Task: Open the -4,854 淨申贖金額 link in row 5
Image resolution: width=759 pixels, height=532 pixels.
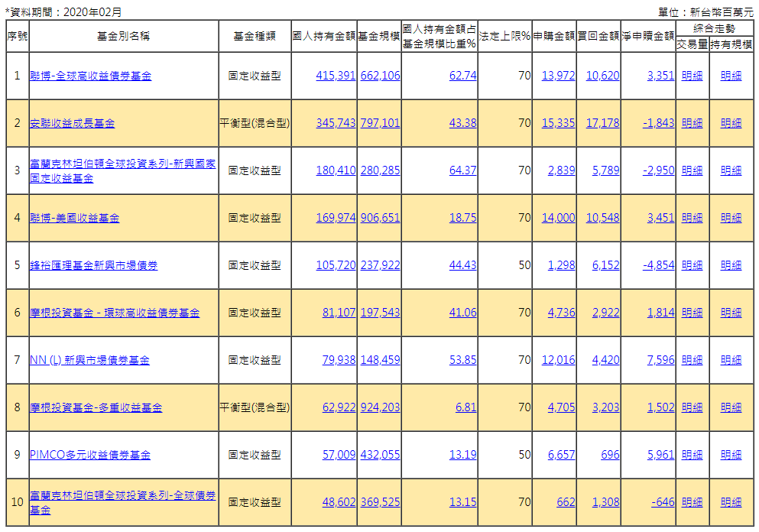Action: pyautogui.click(x=659, y=265)
